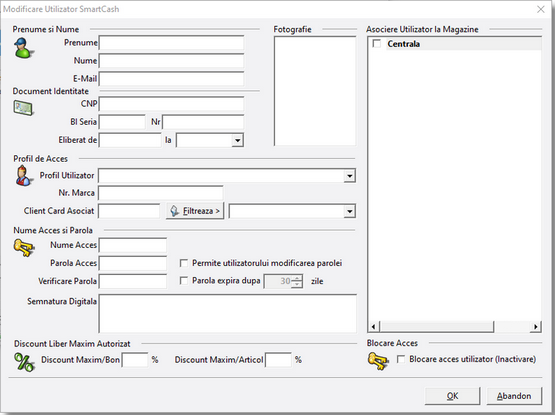Click the Semnatura Digitala text area
This screenshot has height=415, width=555.
(228, 313)
